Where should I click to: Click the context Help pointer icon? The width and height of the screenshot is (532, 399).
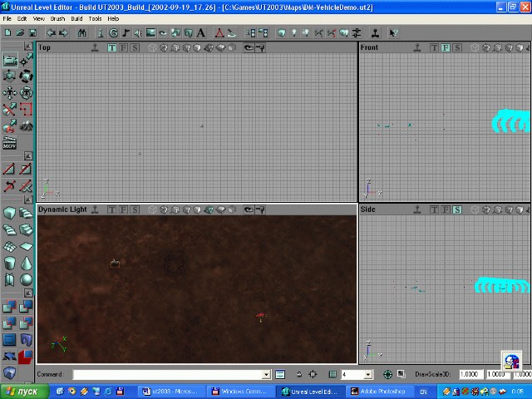coord(393,33)
